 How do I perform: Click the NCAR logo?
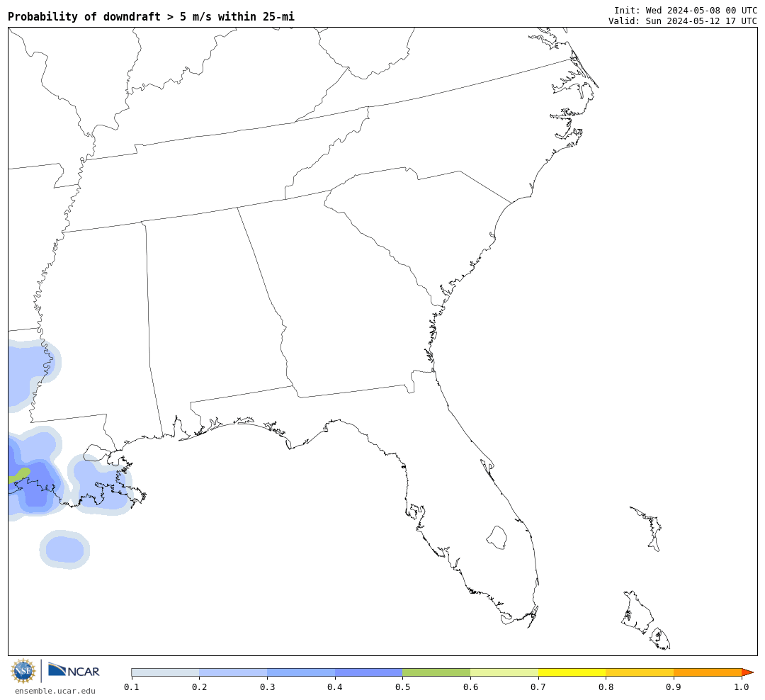click(74, 670)
